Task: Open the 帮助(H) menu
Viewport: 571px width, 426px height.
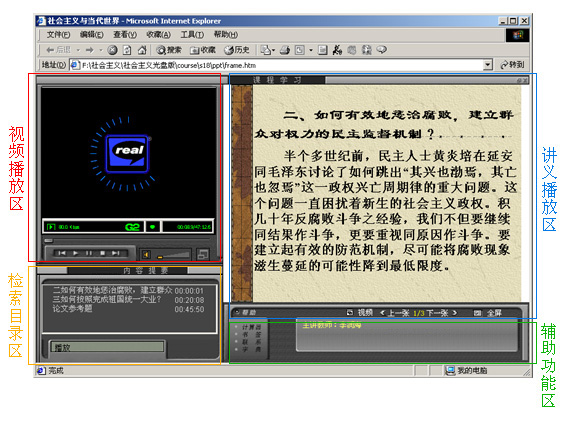Action: click(226, 35)
